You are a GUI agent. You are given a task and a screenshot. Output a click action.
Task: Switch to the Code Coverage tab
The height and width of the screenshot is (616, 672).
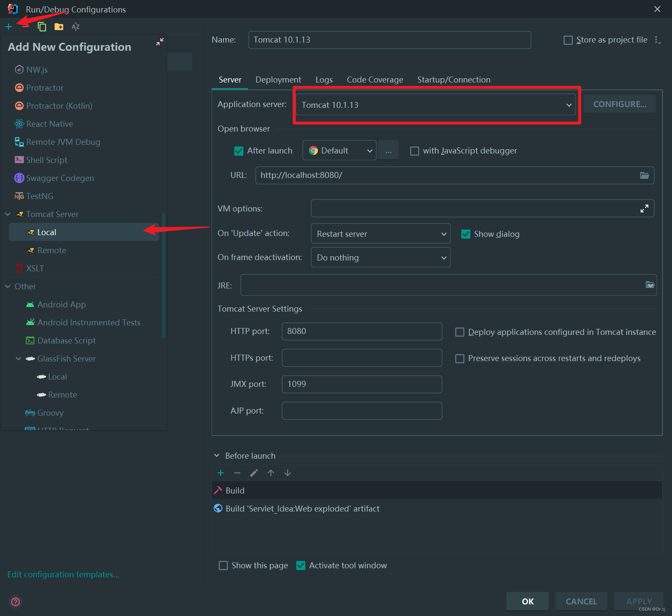coord(375,80)
